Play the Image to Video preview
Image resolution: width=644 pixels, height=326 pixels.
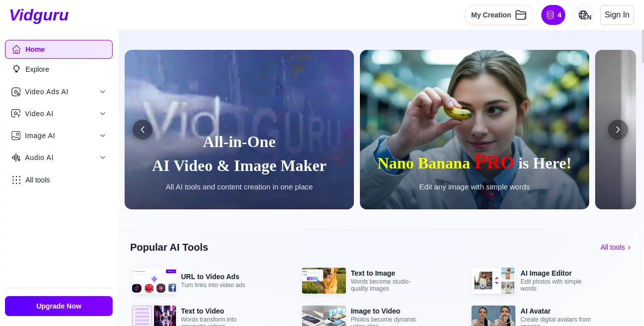[335, 319]
